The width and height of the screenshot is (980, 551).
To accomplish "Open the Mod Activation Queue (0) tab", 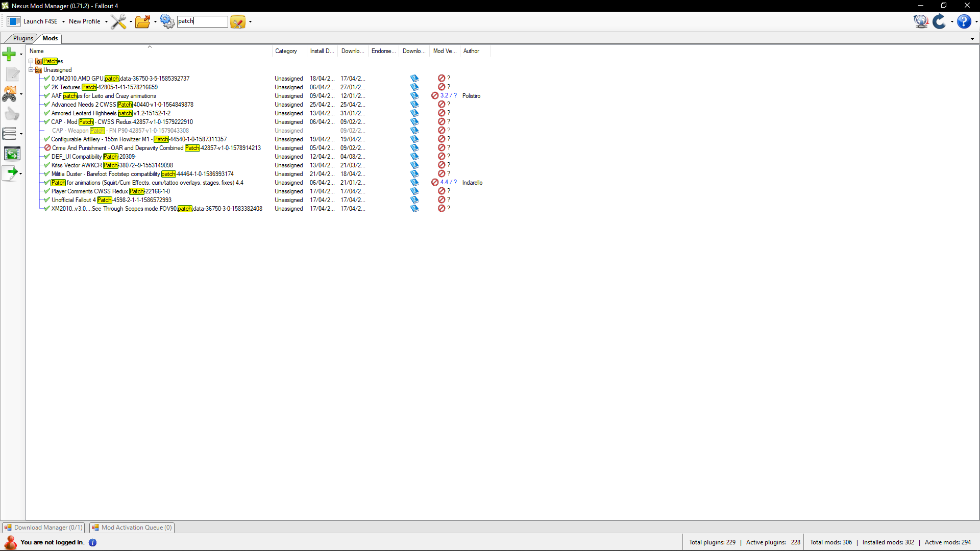I will [132, 528].
